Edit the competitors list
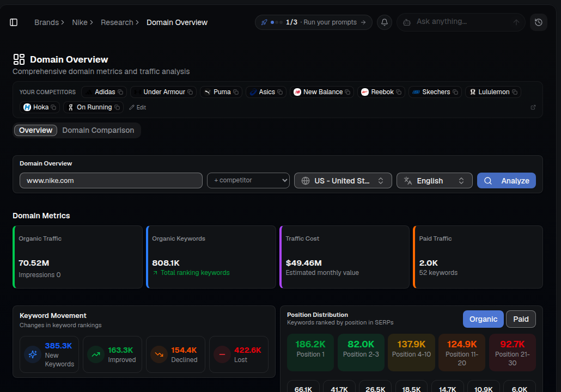This screenshot has height=392, width=561. click(138, 107)
